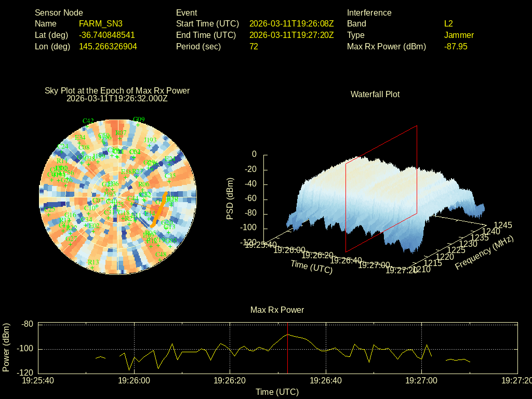Click the Waterfall Plot title
Viewport: 532px width, 399px height.
tap(375, 94)
